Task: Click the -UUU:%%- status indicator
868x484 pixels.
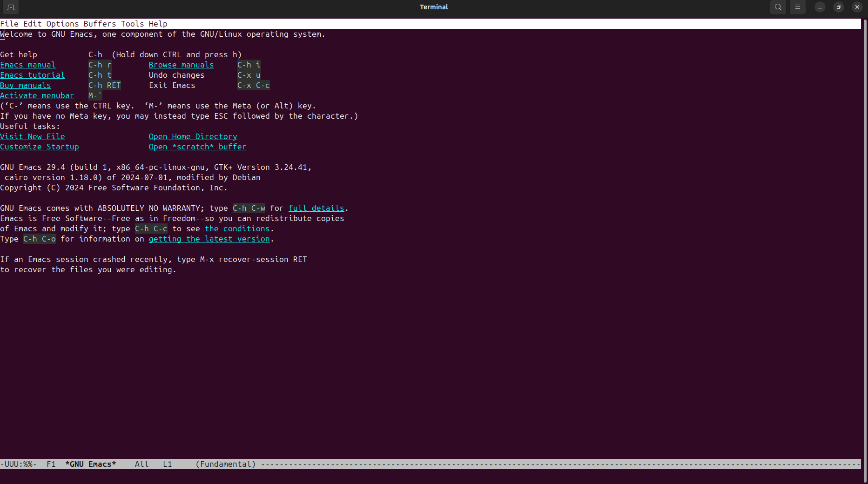Action: pyautogui.click(x=19, y=464)
